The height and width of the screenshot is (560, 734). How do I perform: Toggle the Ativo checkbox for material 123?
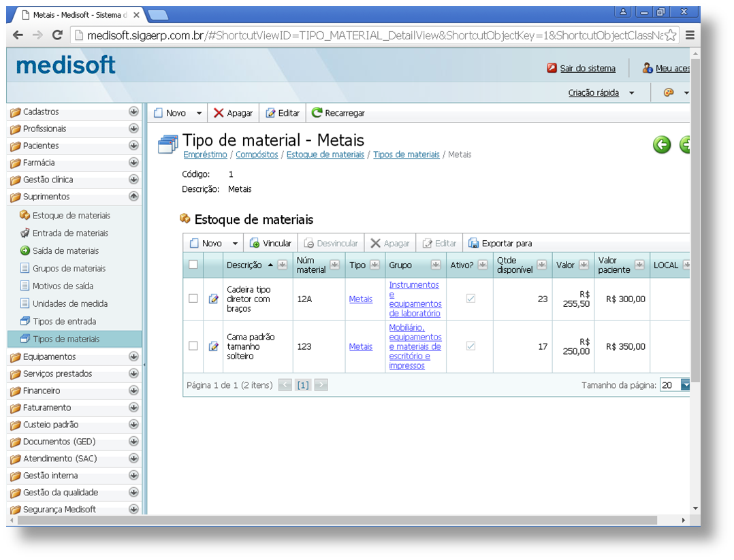[x=471, y=346]
